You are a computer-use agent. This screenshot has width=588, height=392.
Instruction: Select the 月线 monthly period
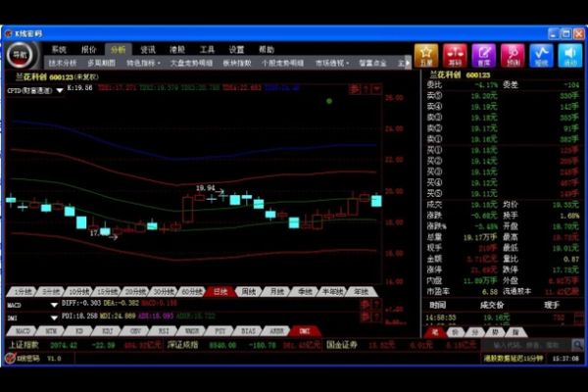click(x=277, y=291)
